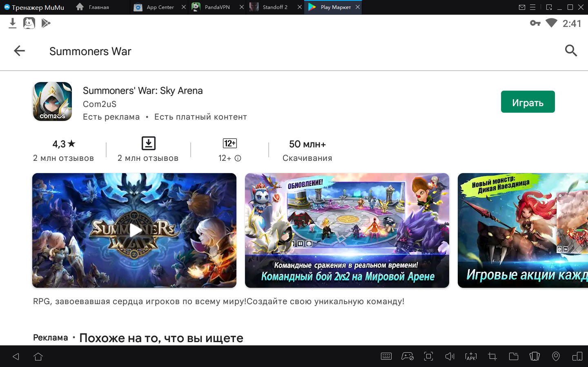This screenshot has width=588, height=367.
Task: Click the location pin icon
Action: 556,356
